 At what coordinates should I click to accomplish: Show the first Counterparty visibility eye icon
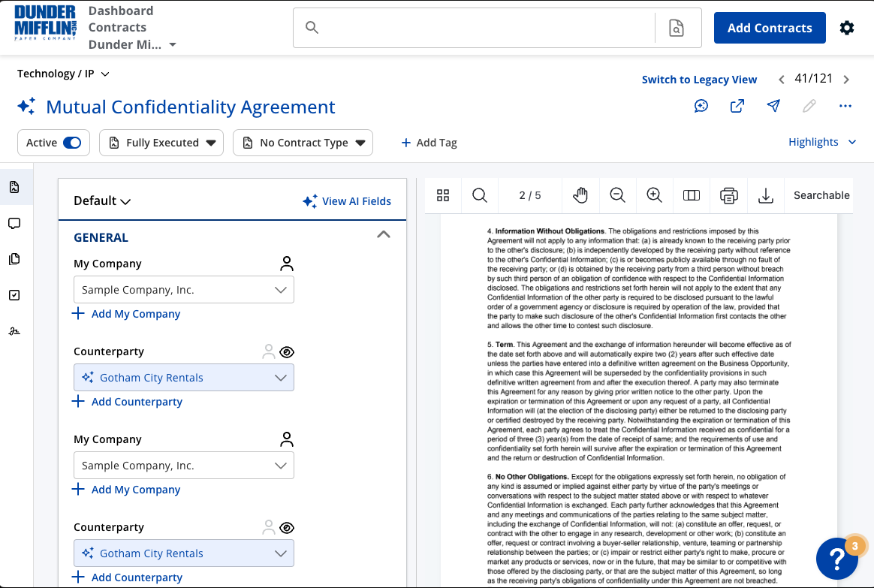coord(287,351)
